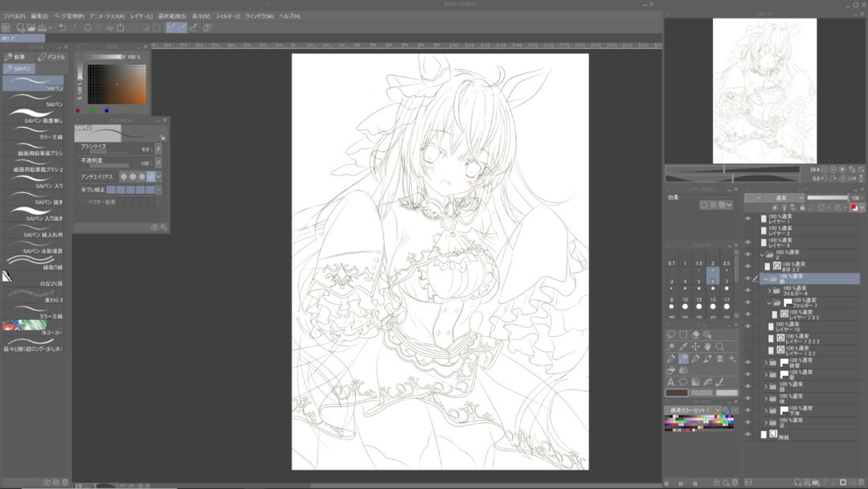
Task: Hide the 体 folder layer
Action: [748, 398]
